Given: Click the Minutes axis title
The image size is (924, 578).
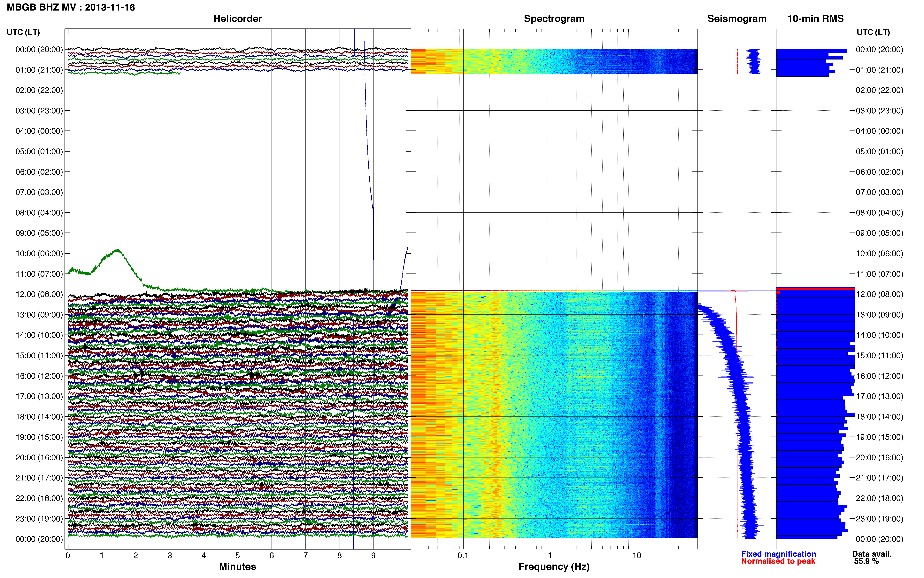Looking at the screenshot, I should pyautogui.click(x=238, y=566).
